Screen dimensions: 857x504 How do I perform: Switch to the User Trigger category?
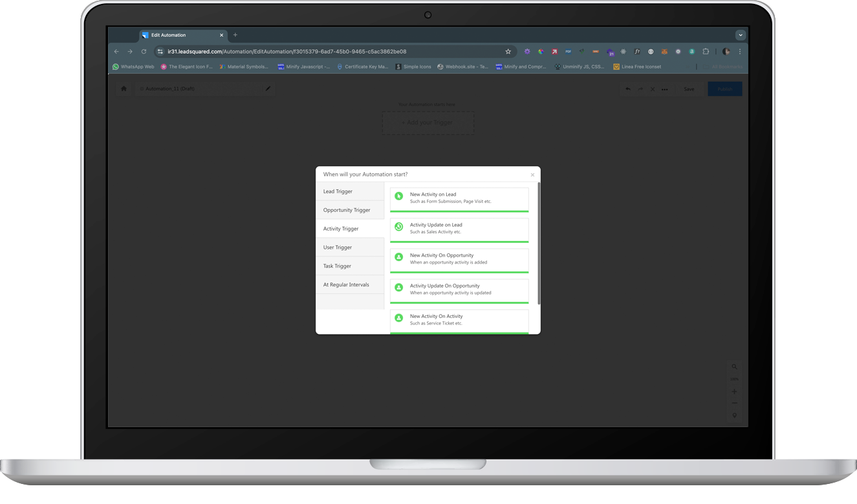click(x=337, y=247)
